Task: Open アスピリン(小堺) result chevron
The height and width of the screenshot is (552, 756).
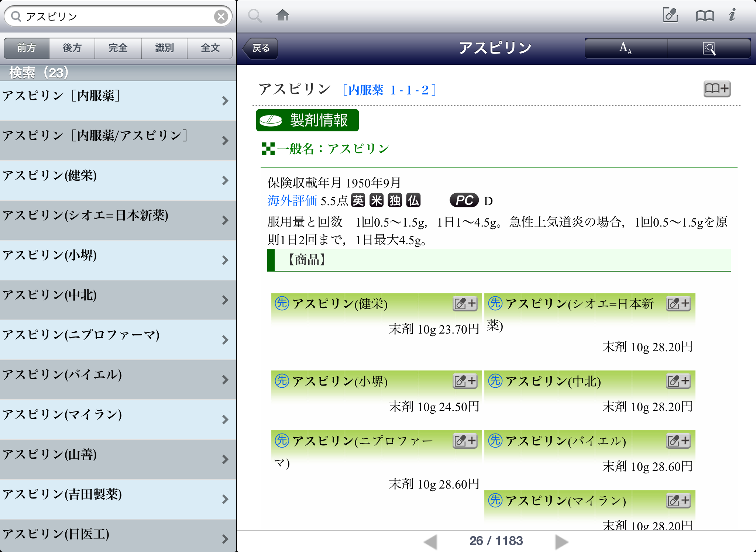Action: [x=225, y=260]
